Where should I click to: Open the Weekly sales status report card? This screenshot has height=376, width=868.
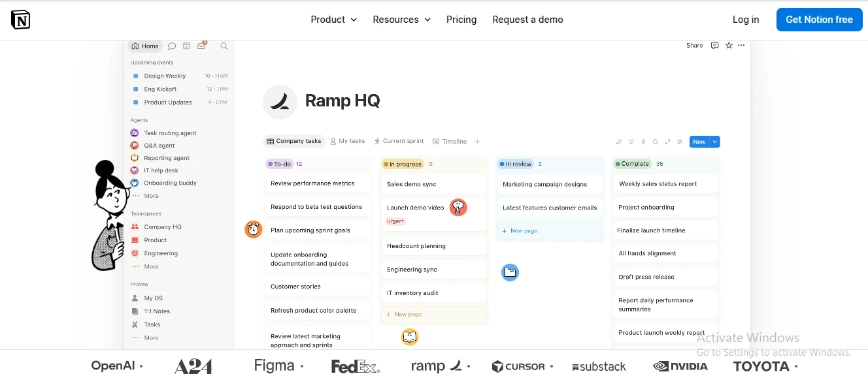coord(666,184)
